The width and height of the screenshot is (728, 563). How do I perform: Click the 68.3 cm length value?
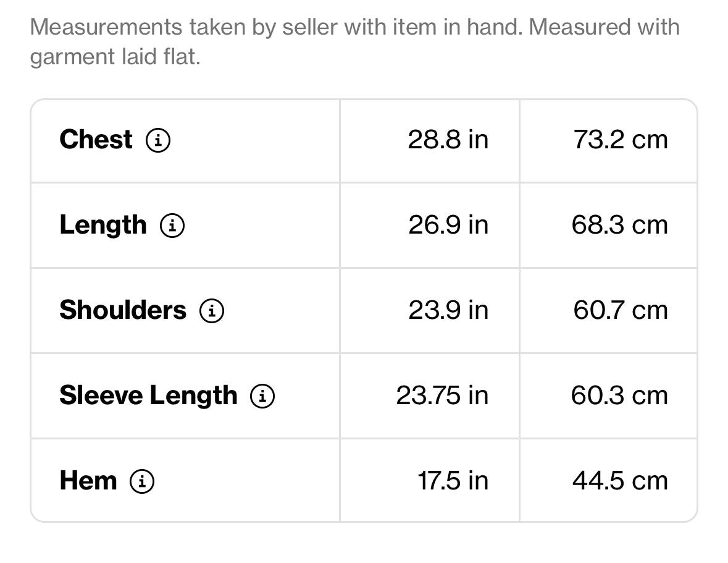click(620, 225)
